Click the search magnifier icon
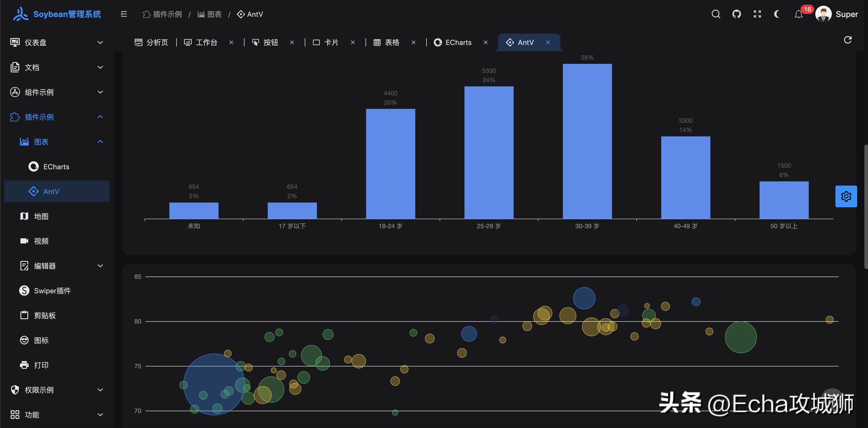Screen dimensions: 868x428 716,14
